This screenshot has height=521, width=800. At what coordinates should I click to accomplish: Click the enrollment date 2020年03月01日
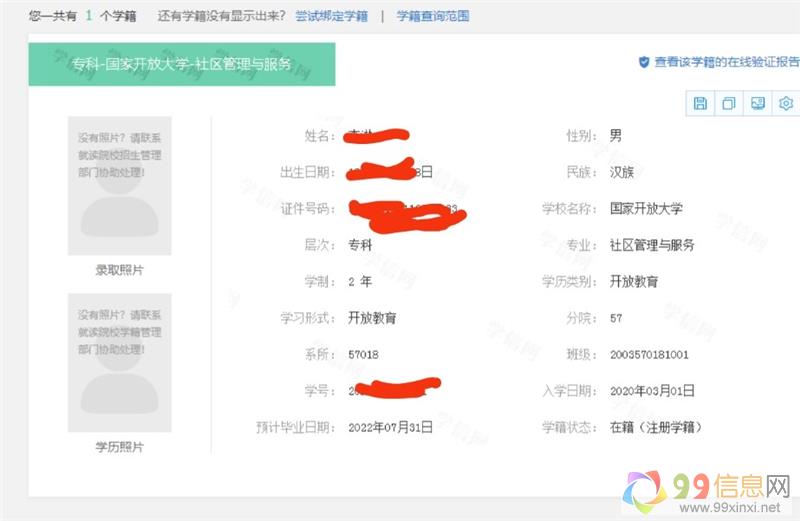652,391
